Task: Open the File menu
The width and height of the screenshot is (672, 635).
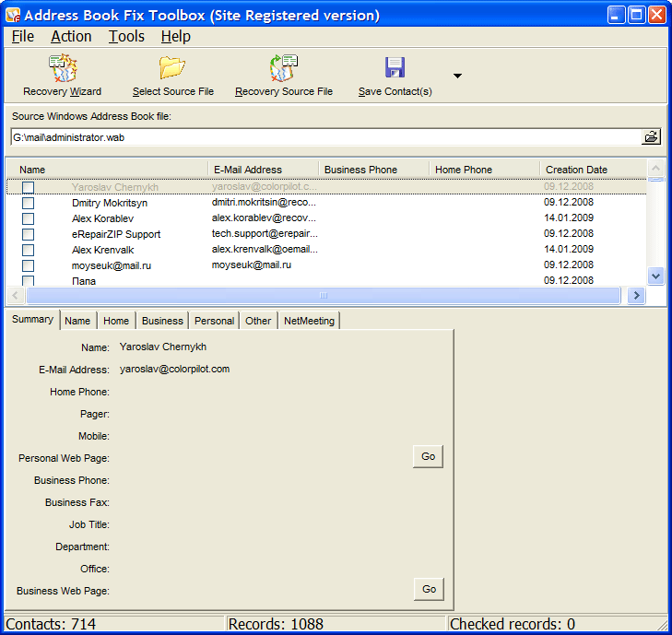Action: coord(23,37)
